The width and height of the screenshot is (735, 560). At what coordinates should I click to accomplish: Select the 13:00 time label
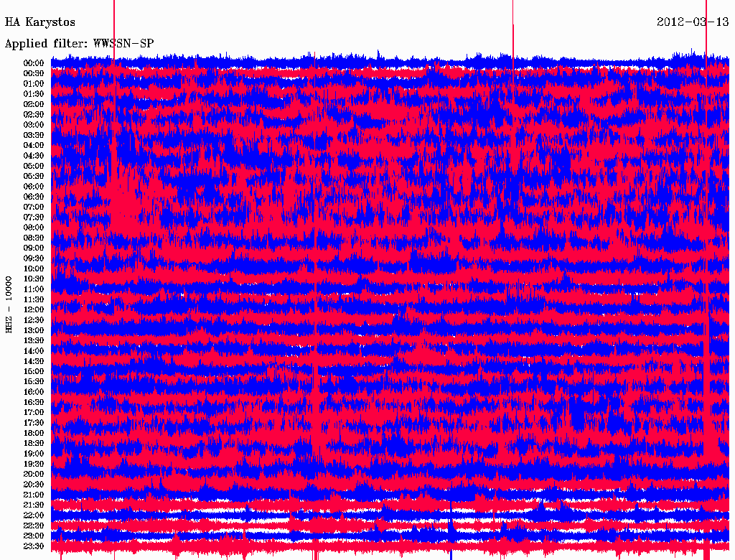pos(34,330)
